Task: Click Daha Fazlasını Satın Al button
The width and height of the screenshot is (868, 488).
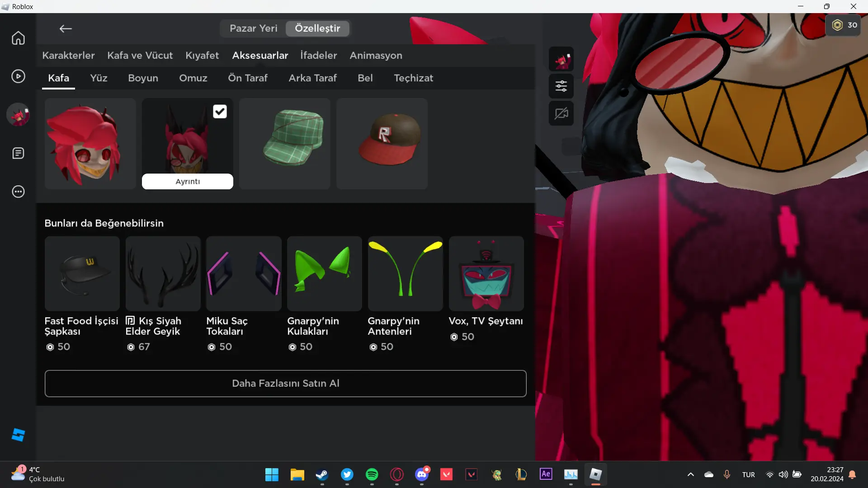Action: pyautogui.click(x=285, y=384)
